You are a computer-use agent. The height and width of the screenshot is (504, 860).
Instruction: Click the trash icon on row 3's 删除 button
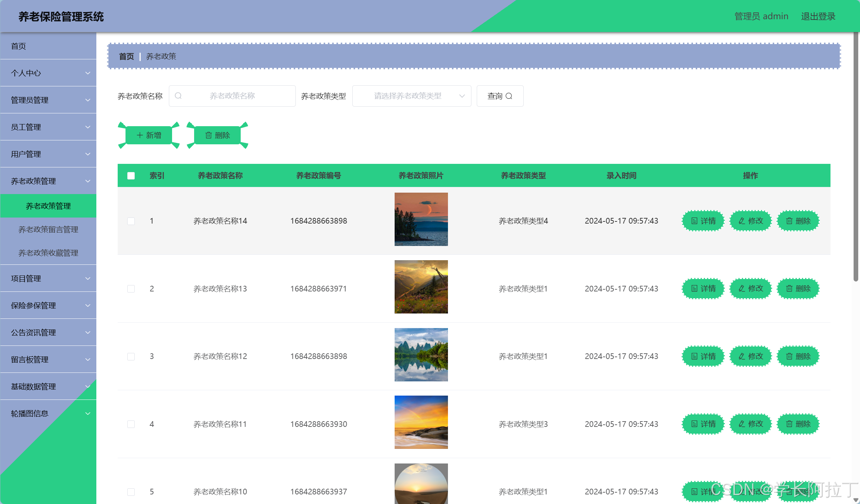pyautogui.click(x=789, y=356)
